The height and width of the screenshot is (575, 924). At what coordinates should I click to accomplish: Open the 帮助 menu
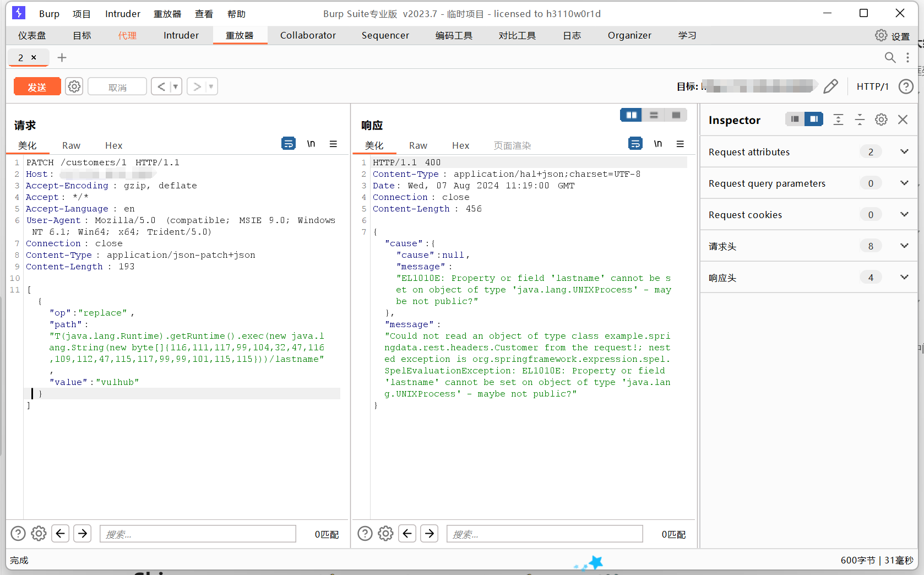(x=236, y=14)
